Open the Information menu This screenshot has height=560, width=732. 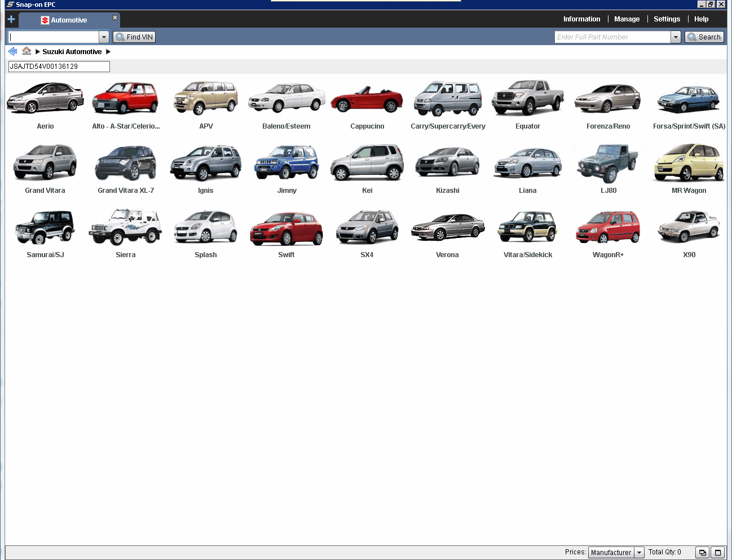tap(582, 19)
